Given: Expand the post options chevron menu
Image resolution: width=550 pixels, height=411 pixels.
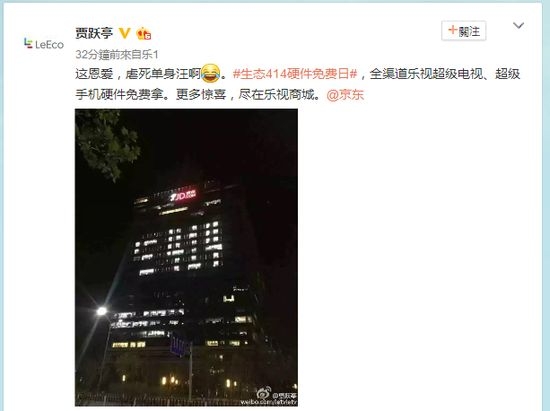Looking at the screenshot, I should coord(518,26).
